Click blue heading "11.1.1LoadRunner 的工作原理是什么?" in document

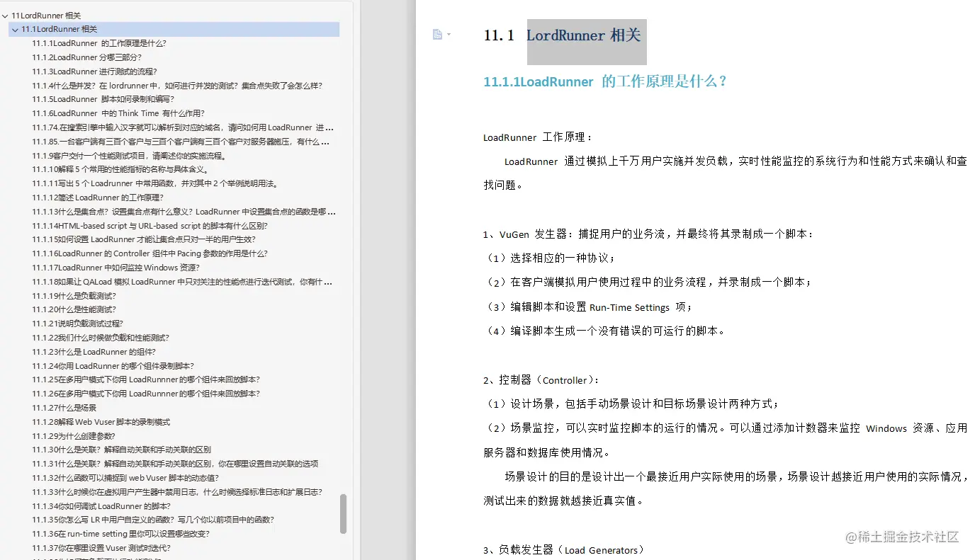(603, 81)
